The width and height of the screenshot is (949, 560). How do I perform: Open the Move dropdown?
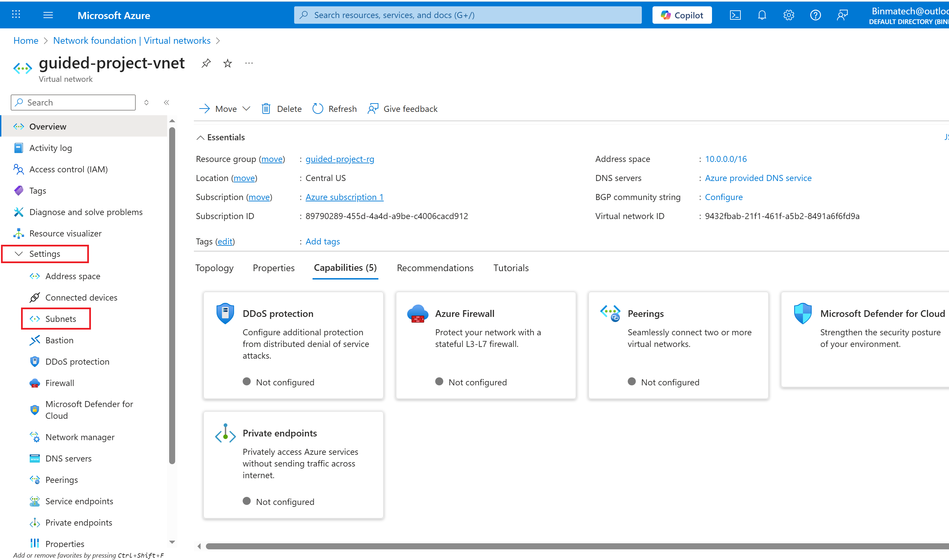(x=247, y=109)
